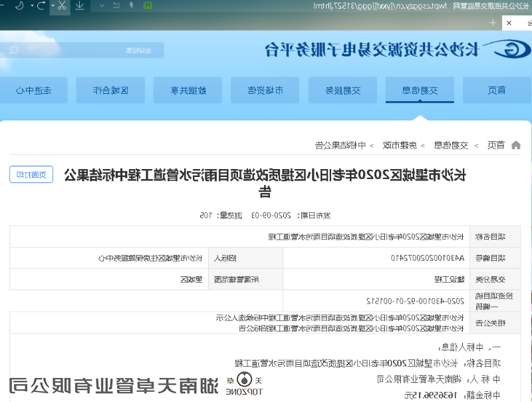Screen dimensions: 532x402
Task: Open a new tab with plus button
Action: click(x=493, y=23)
